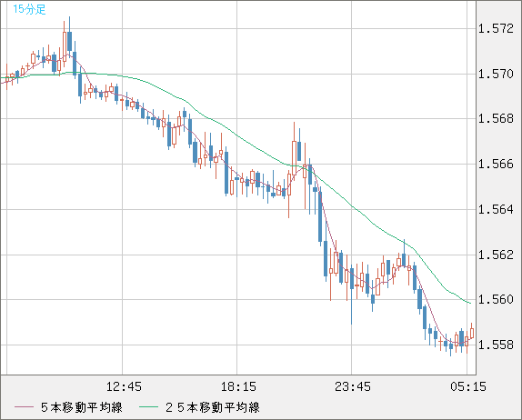Image resolution: width=522 pixels, height=420 pixels.
Task: Click the 25本移動平均線 legend label
Action: tap(213, 407)
